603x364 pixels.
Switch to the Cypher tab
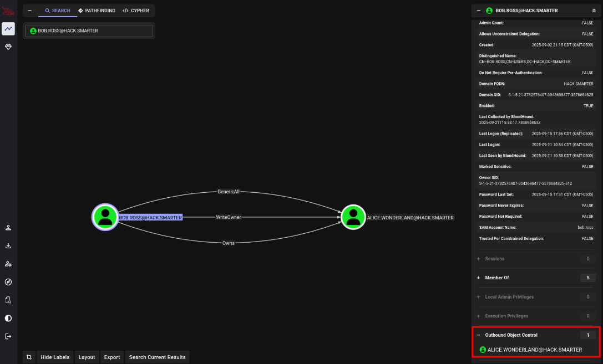tap(136, 11)
